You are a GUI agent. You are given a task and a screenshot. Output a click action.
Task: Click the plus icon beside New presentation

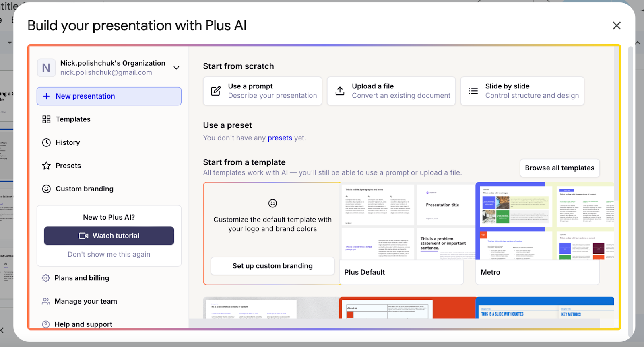pos(46,96)
